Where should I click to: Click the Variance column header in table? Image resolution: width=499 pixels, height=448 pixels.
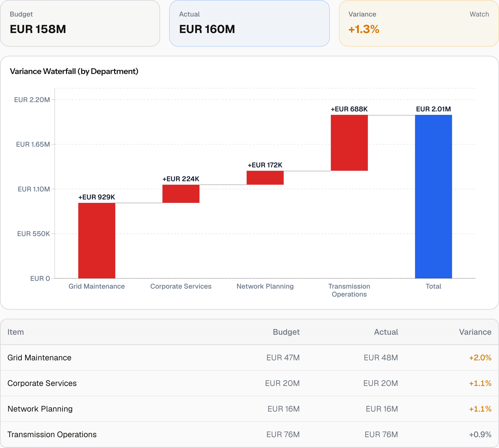tap(475, 332)
